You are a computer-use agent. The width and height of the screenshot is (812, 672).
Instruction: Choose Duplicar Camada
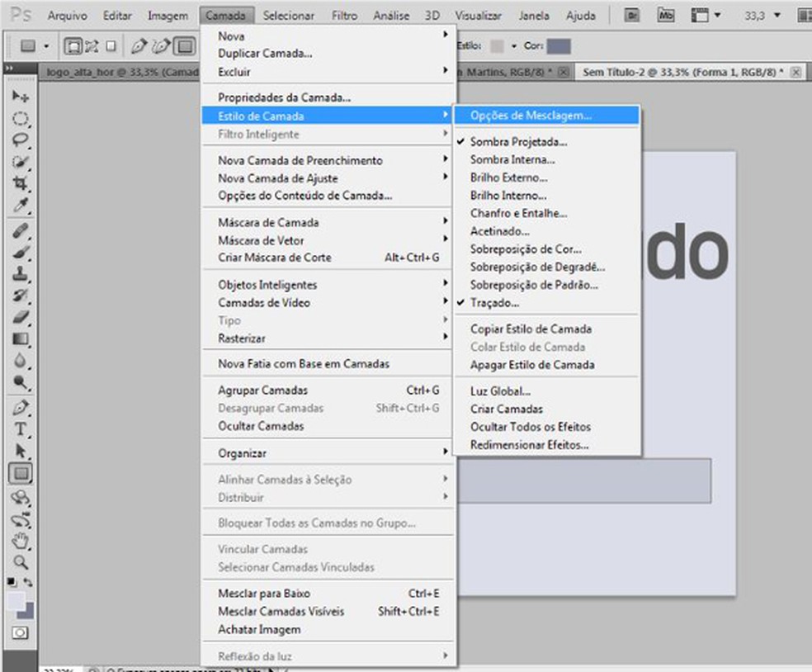click(x=328, y=54)
